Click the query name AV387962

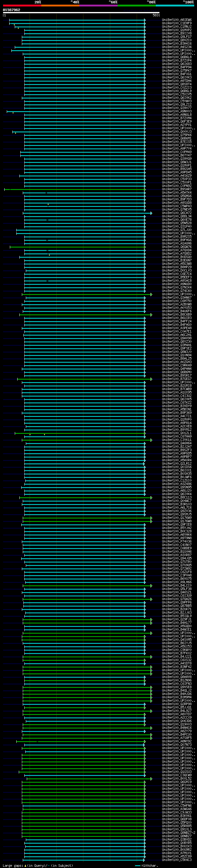[11, 10]
